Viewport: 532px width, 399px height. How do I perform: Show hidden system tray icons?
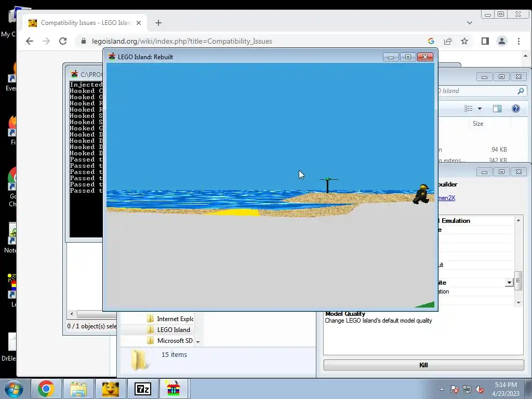click(442, 389)
